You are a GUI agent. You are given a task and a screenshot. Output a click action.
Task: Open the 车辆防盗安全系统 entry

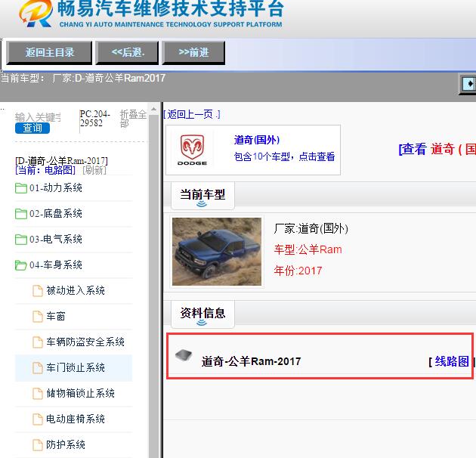coord(85,342)
